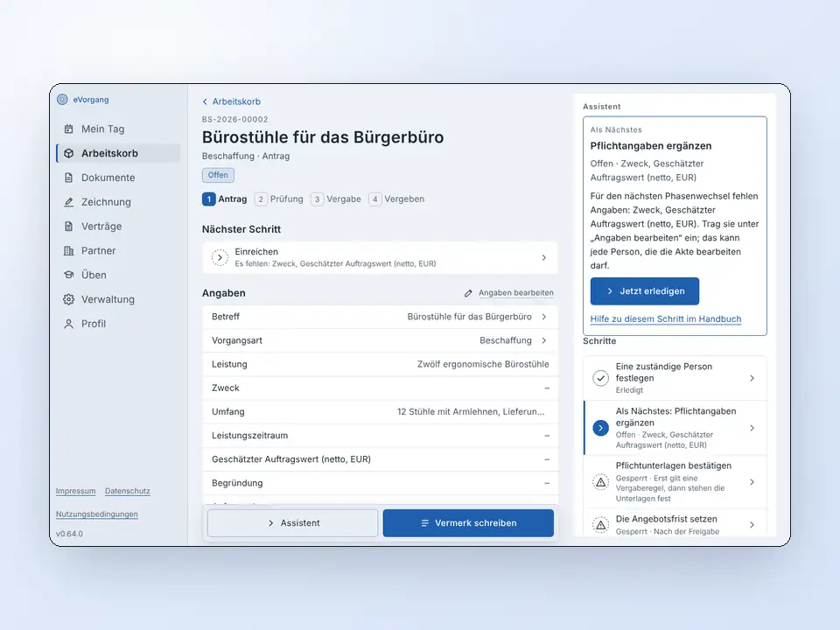Image resolution: width=840 pixels, height=630 pixels.
Task: Open Profil via its person icon
Action: (68, 324)
